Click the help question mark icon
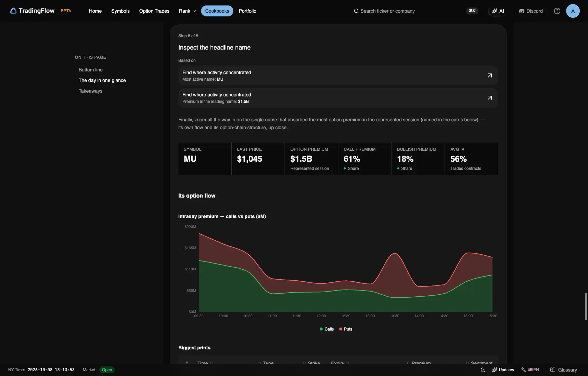 pos(557,11)
